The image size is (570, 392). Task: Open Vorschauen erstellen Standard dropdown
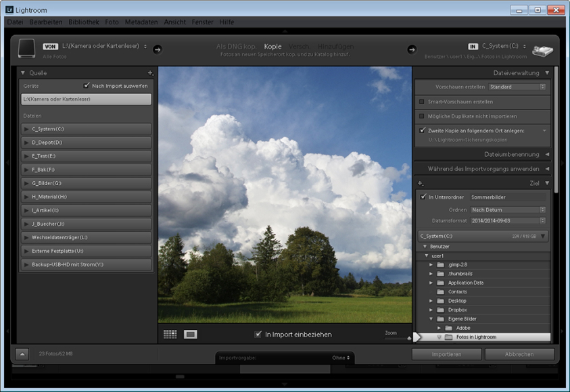(517, 87)
